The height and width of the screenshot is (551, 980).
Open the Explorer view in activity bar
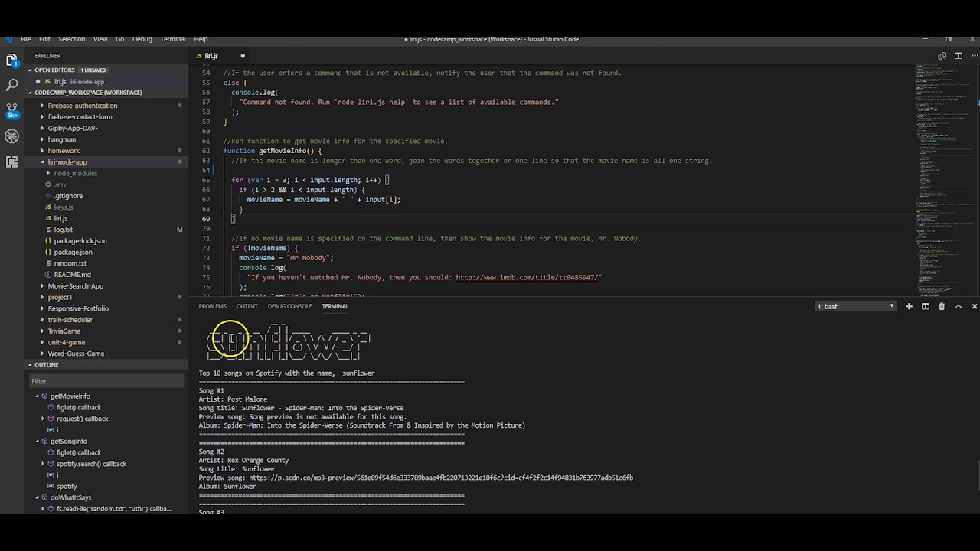pyautogui.click(x=11, y=60)
